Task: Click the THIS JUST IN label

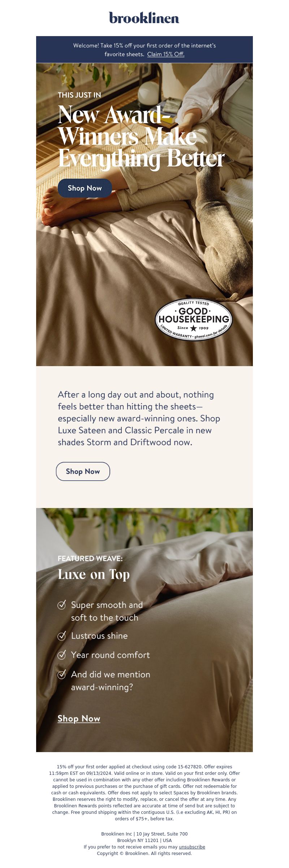Action: tap(79, 95)
